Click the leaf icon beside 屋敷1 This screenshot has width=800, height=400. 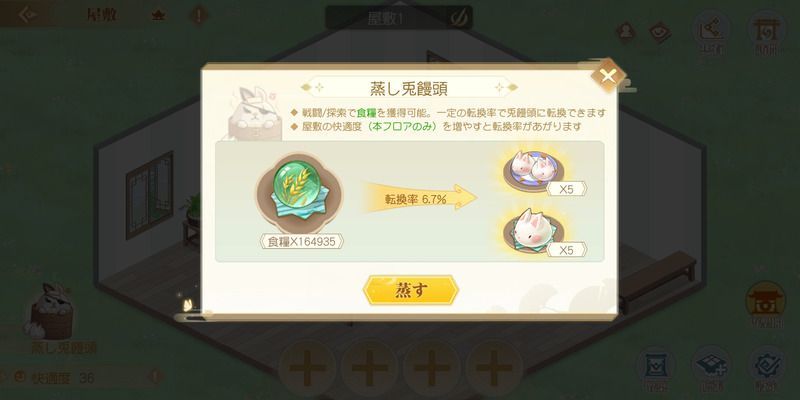(x=458, y=19)
